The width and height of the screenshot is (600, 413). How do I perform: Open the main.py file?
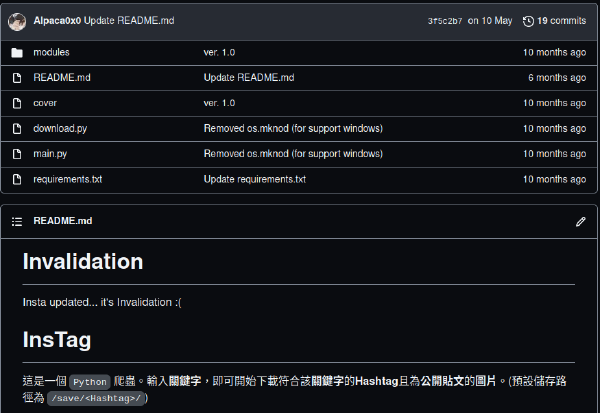coord(50,154)
